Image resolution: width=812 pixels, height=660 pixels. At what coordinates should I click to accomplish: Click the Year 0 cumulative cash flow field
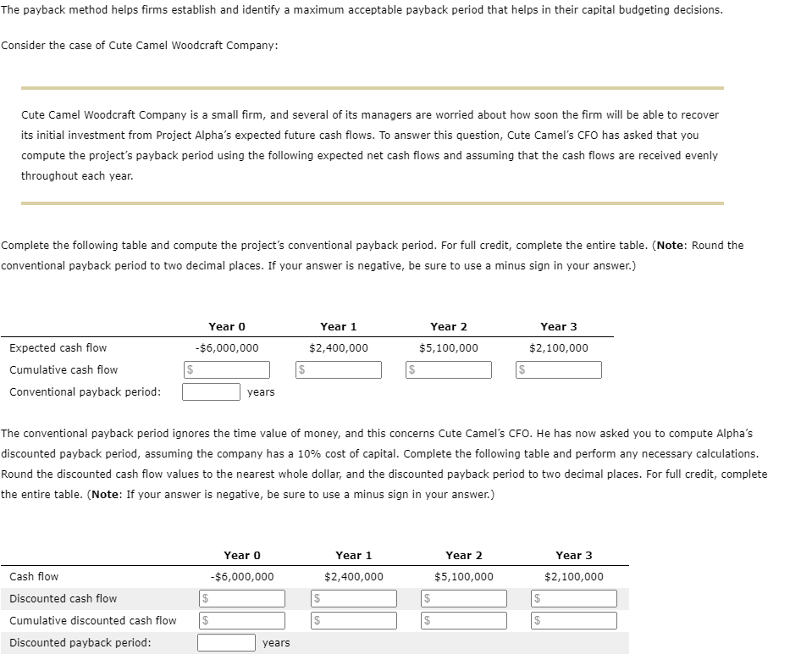(227, 369)
